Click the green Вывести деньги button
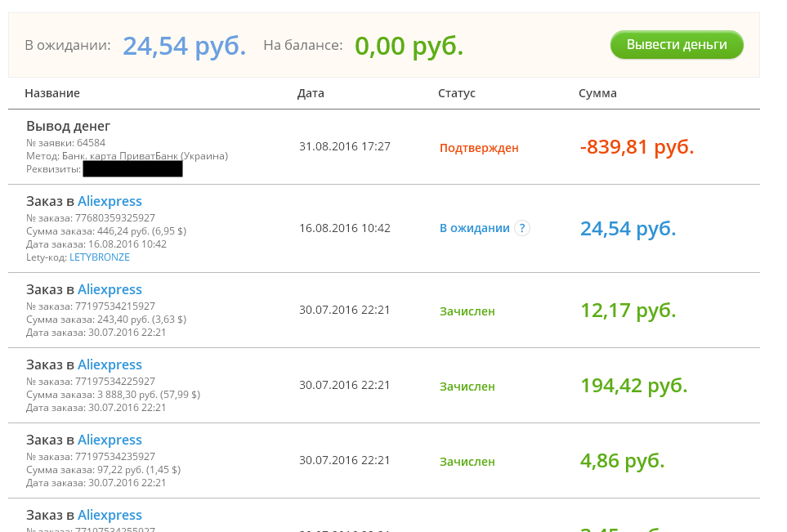 (x=676, y=45)
